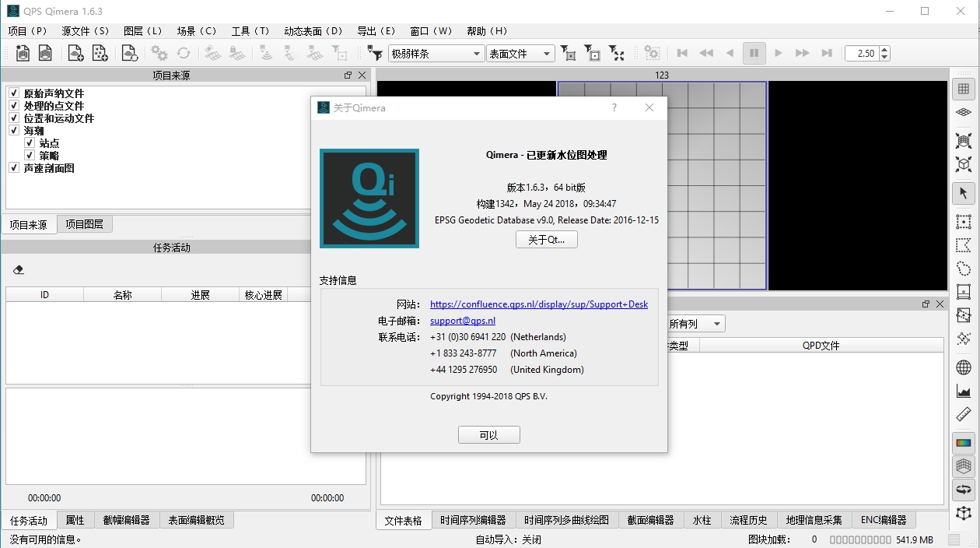Click the surface refresh document toolbar icon
This screenshot has width=980, height=548.
pyautogui.click(x=129, y=53)
